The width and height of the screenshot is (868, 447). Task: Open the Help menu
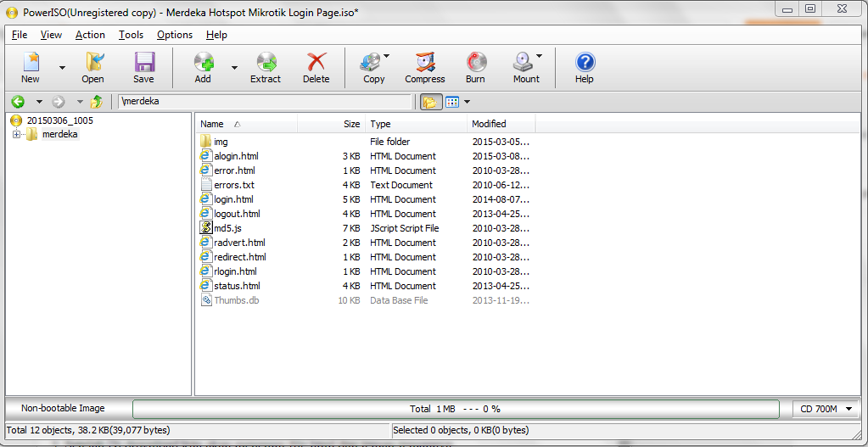[216, 35]
